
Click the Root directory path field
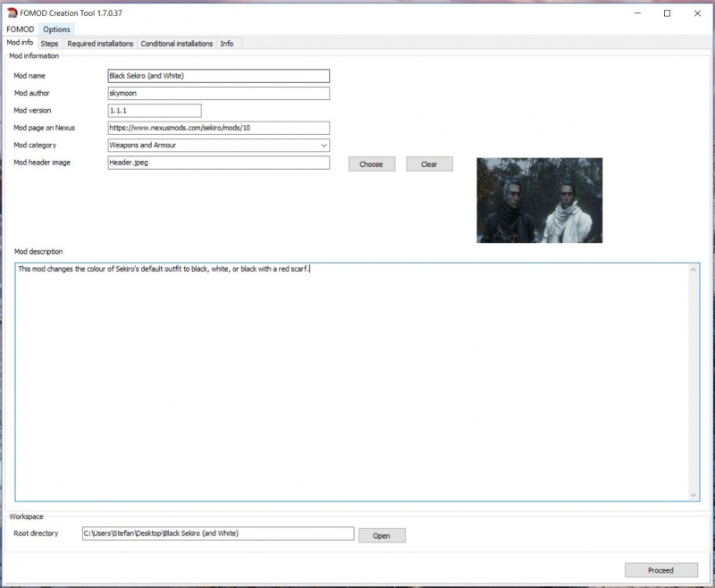(218, 533)
